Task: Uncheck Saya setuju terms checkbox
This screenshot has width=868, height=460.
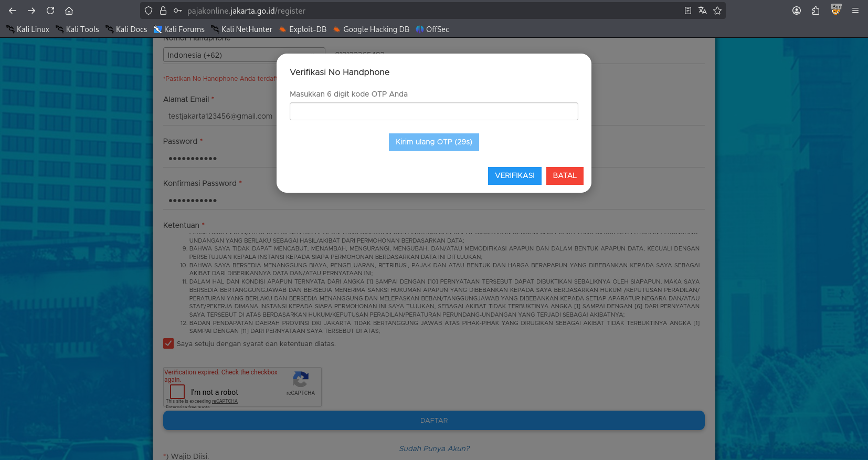Action: tap(168, 343)
